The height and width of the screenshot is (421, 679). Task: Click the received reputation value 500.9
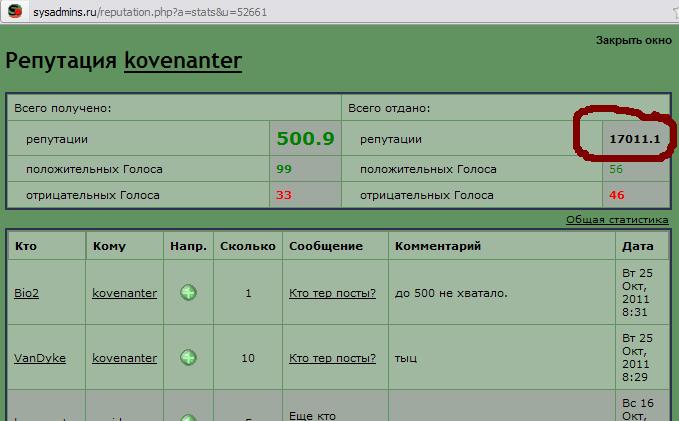point(305,139)
